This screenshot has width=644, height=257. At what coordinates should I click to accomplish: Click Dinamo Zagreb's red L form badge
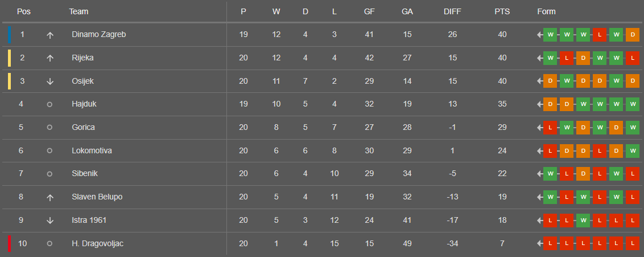click(x=599, y=35)
